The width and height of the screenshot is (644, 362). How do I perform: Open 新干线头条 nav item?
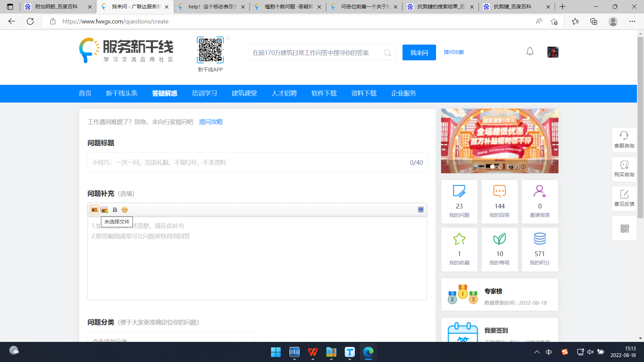(121, 94)
